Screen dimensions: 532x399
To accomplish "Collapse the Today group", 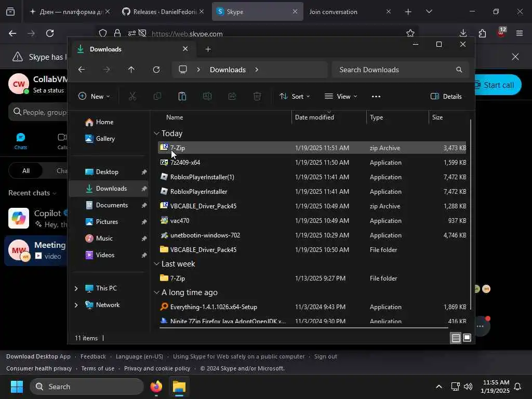I will pos(156,134).
